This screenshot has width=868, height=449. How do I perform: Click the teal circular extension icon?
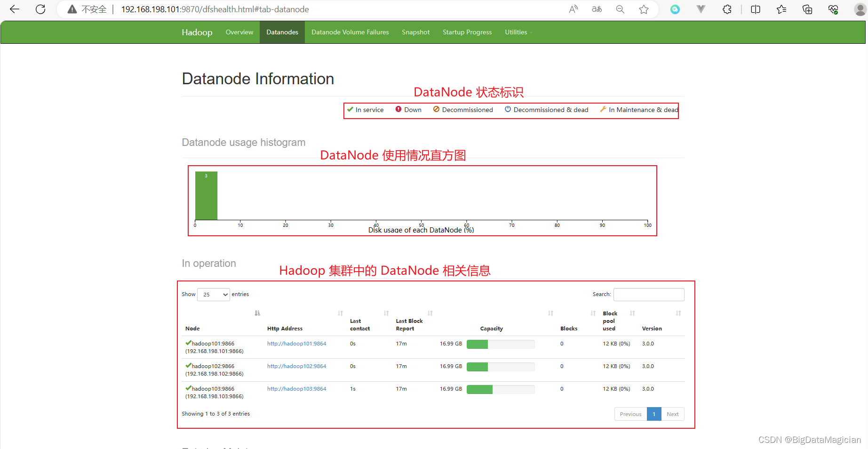click(x=675, y=9)
